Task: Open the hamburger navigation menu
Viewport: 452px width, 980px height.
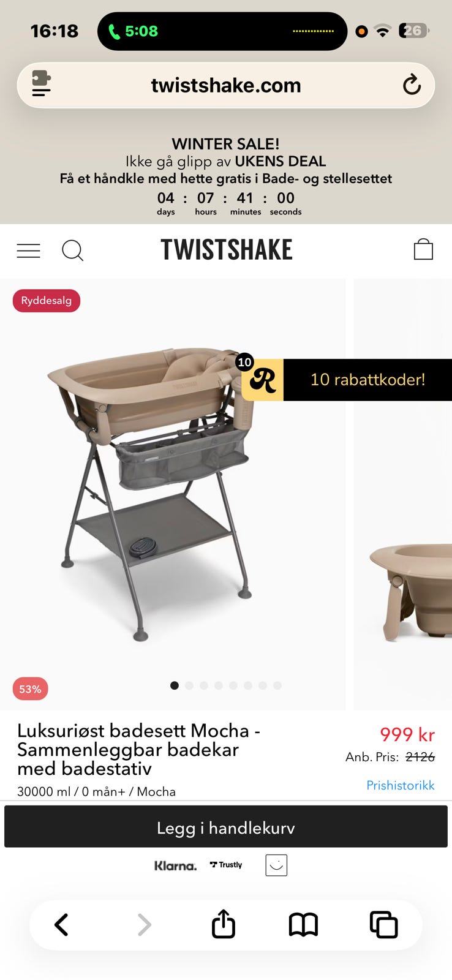Action: (x=28, y=251)
